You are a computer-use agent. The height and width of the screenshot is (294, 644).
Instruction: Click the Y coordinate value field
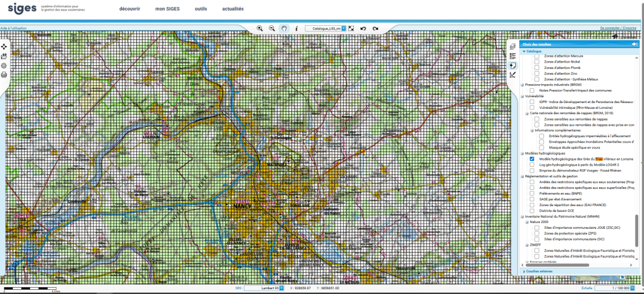click(331, 288)
